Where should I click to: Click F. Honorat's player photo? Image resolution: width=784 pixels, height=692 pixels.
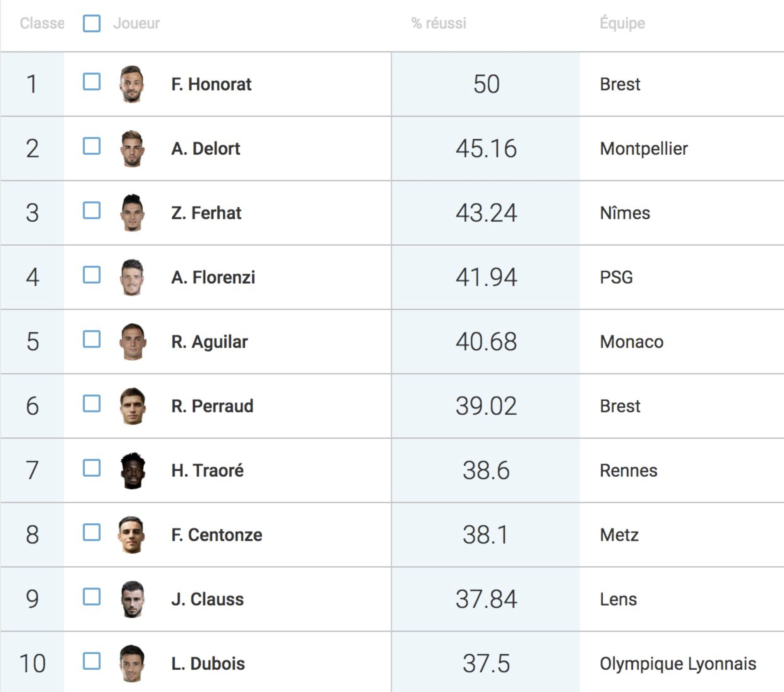(132, 84)
